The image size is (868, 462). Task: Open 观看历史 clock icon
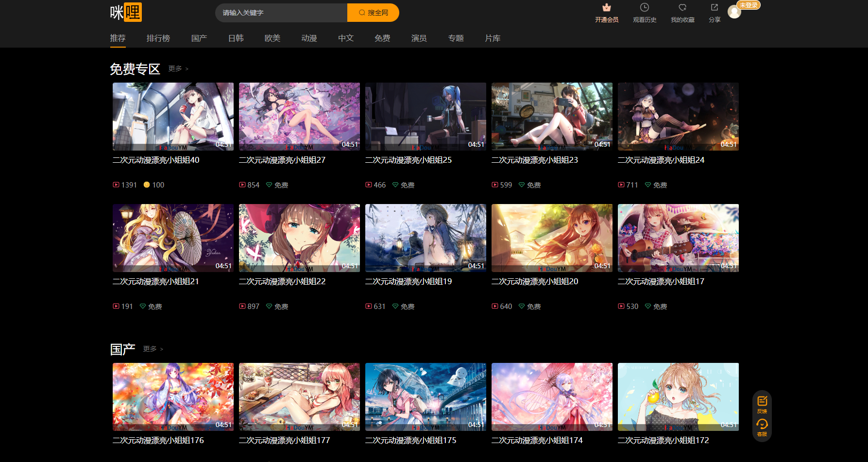(x=644, y=8)
